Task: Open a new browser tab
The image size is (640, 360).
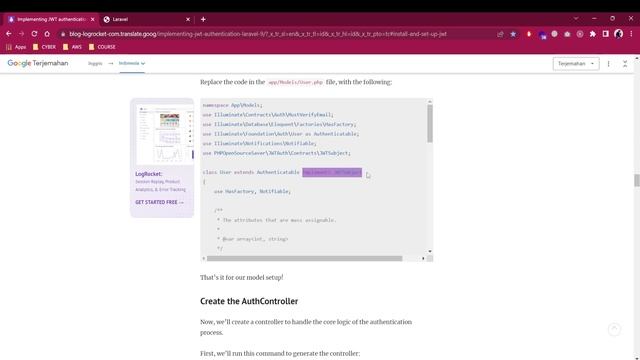Action: (x=203, y=19)
